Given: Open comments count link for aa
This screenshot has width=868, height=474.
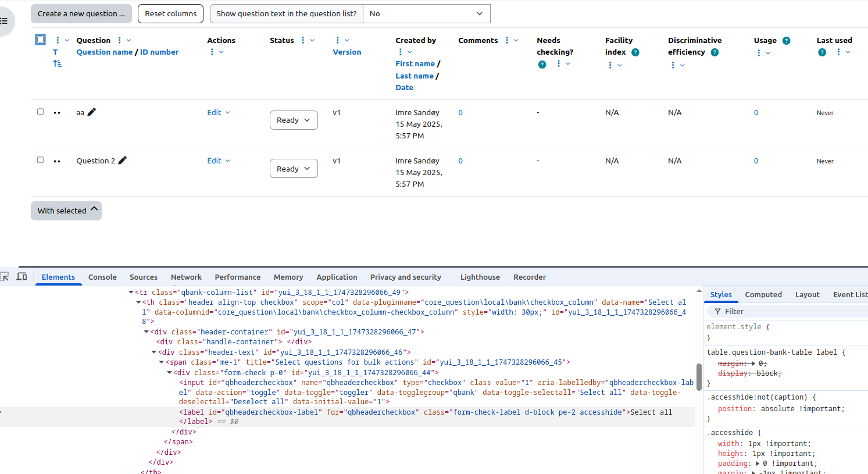Looking at the screenshot, I should coord(460,112).
